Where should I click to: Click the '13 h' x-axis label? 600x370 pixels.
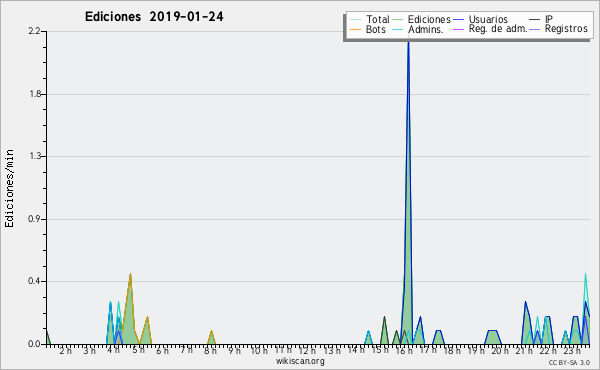332,351
